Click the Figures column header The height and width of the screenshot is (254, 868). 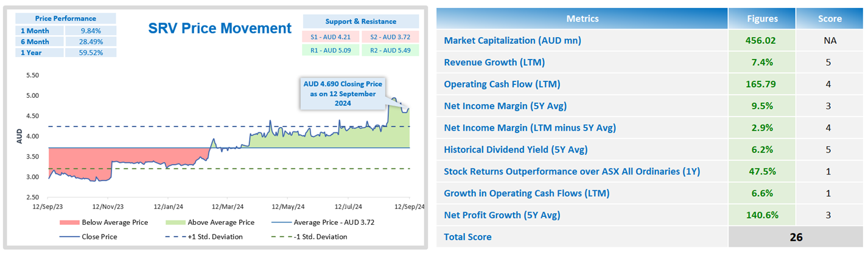tap(761, 19)
